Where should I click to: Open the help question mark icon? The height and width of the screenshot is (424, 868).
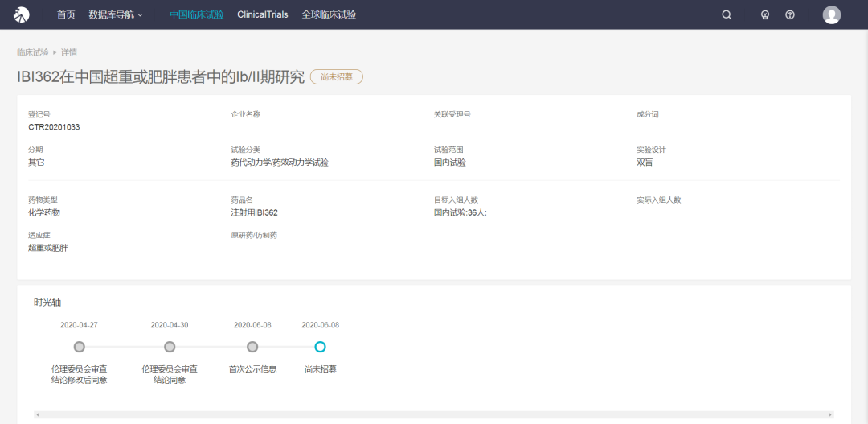click(790, 15)
